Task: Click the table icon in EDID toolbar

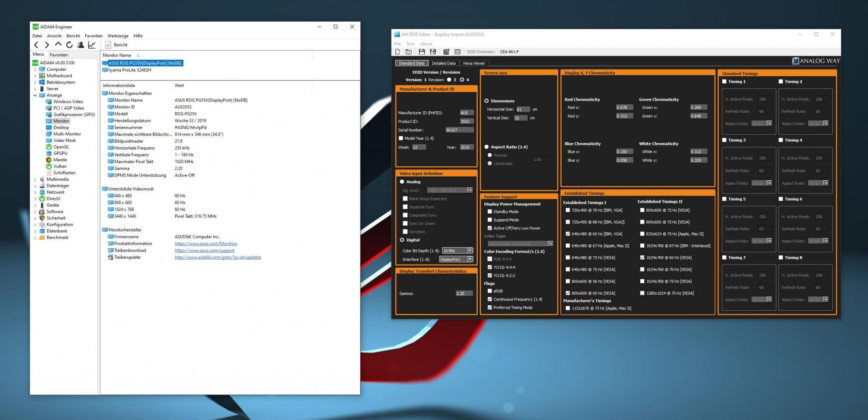Action: 457,52
